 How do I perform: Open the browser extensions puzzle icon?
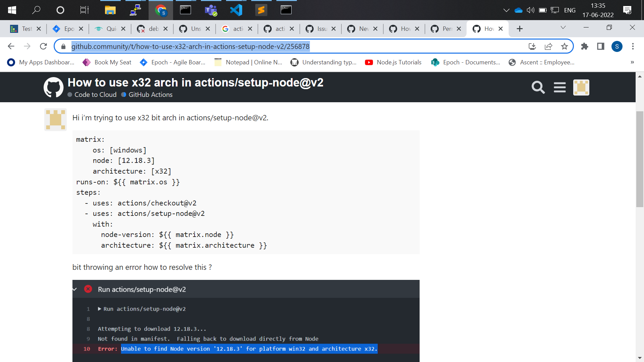pyautogui.click(x=585, y=46)
